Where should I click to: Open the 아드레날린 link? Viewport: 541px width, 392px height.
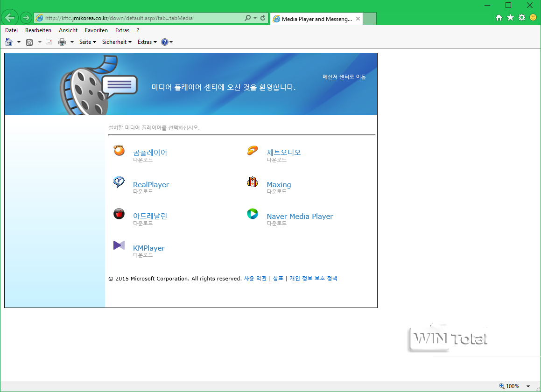[150, 216]
